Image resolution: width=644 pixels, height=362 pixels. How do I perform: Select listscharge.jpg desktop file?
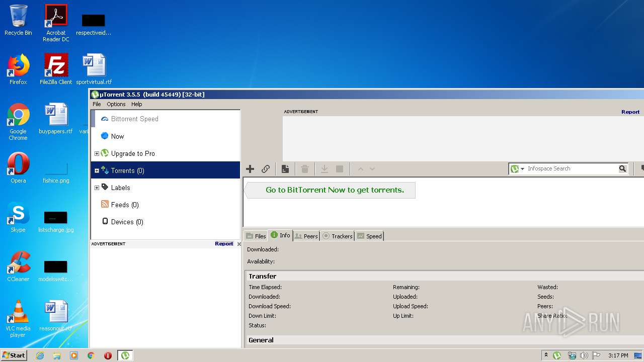(x=56, y=222)
